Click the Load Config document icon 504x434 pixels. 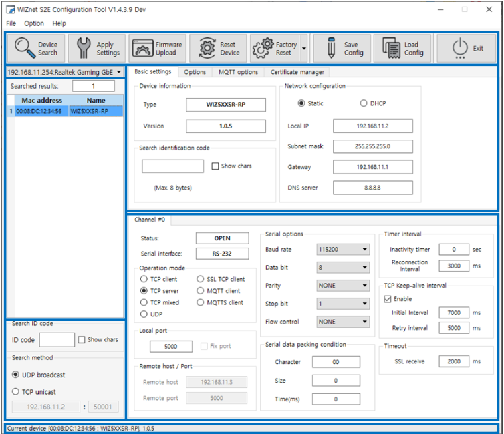coord(391,48)
